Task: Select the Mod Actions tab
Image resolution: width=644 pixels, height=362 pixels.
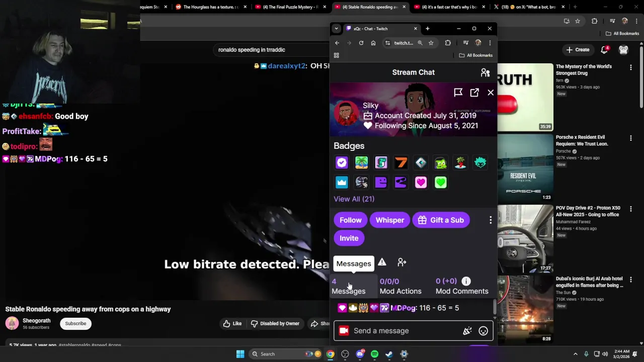Action: point(400,286)
